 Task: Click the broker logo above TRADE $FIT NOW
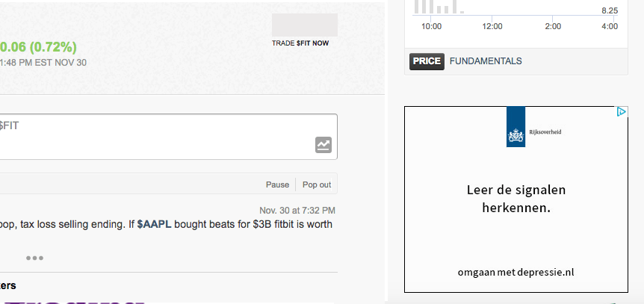[x=305, y=25]
